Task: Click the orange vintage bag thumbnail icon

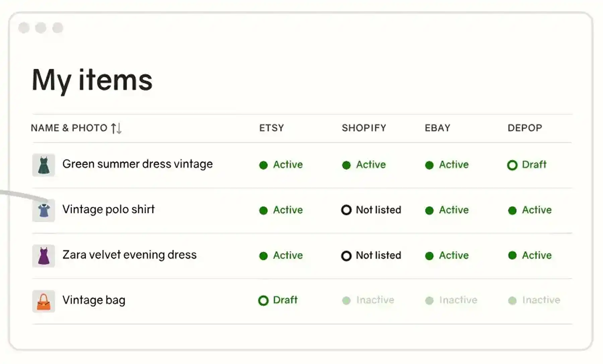Action: (43, 301)
